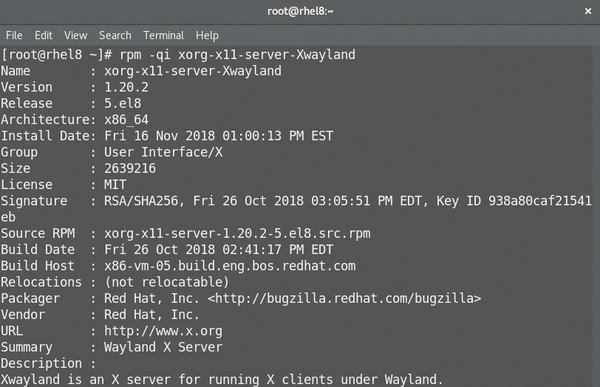Click the Source RPM file name
The image size is (600, 387).
(x=237, y=234)
